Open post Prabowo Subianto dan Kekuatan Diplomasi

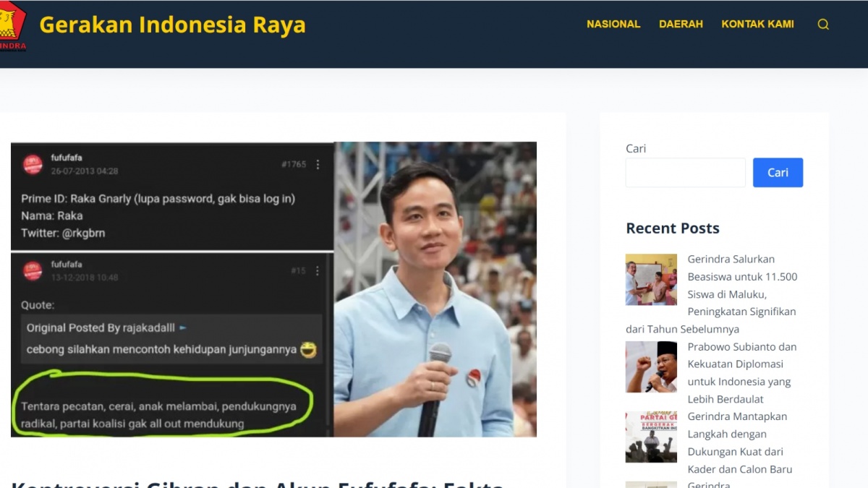[742, 373]
